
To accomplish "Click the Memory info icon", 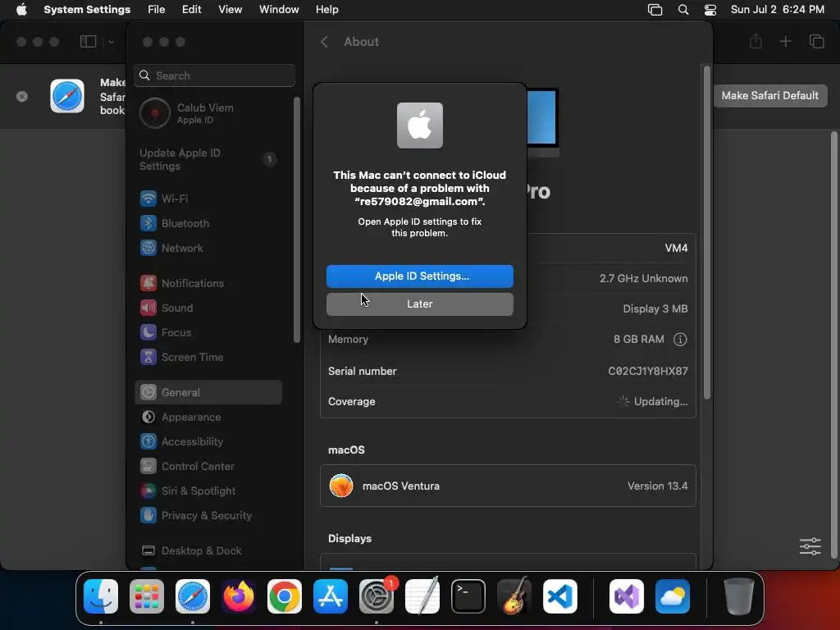I will (680, 340).
